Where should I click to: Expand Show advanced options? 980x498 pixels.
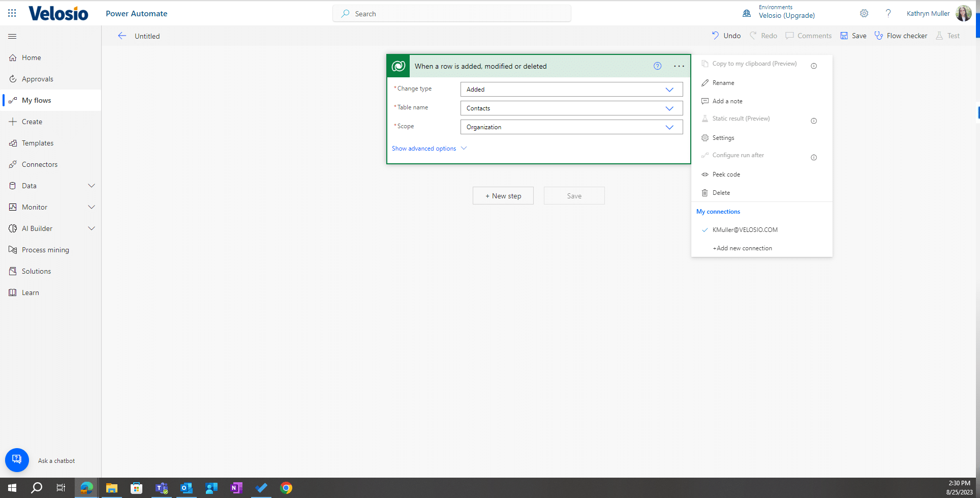[x=428, y=148]
